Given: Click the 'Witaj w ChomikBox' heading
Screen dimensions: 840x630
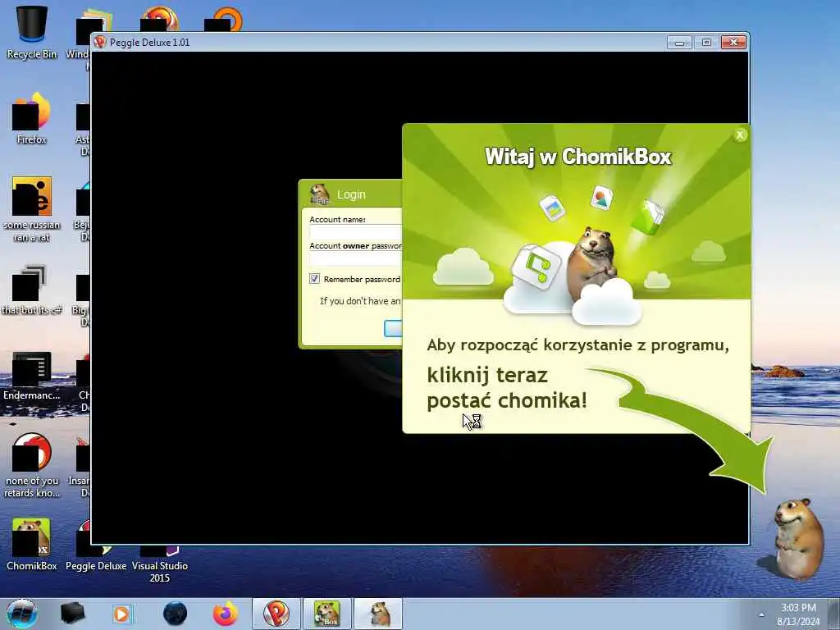Looking at the screenshot, I should pyautogui.click(x=578, y=157).
